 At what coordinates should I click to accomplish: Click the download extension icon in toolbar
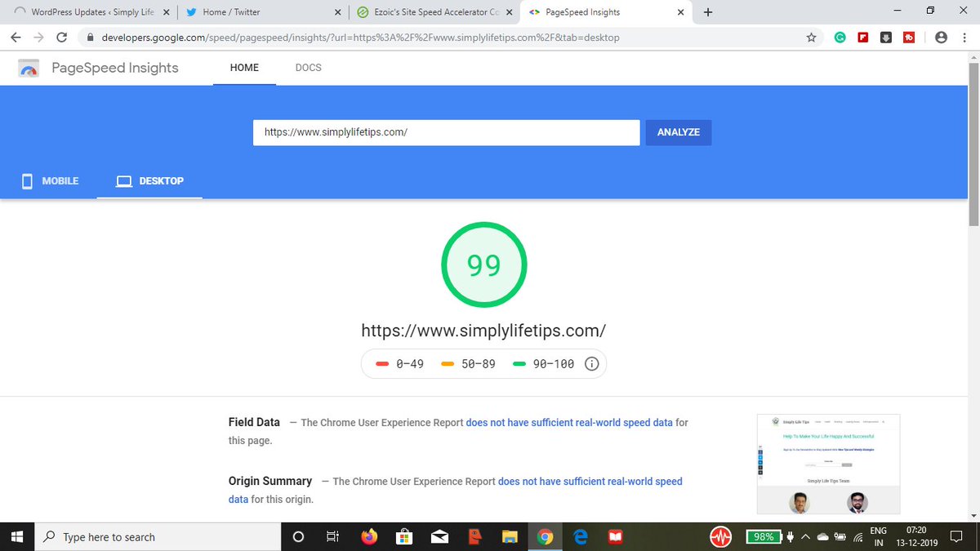point(885,37)
